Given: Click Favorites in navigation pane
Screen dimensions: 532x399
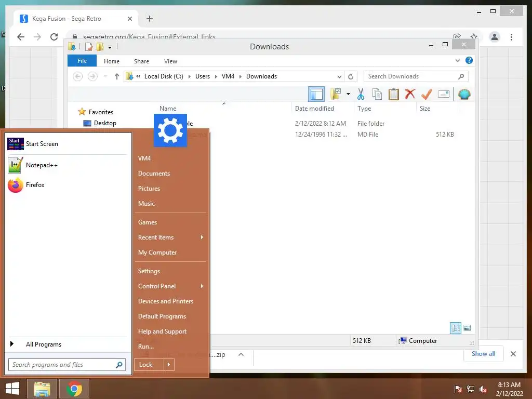Looking at the screenshot, I should pyautogui.click(x=101, y=112).
